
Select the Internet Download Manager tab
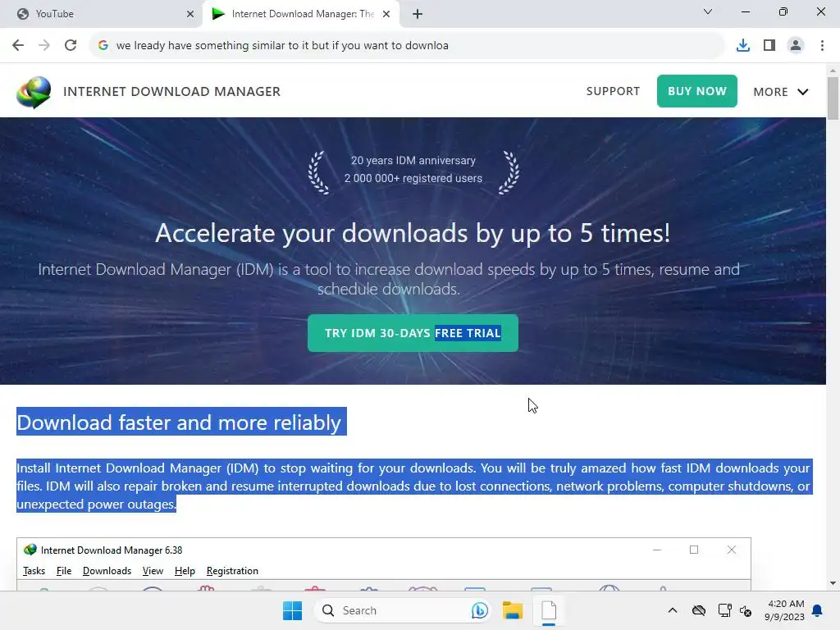(301, 14)
